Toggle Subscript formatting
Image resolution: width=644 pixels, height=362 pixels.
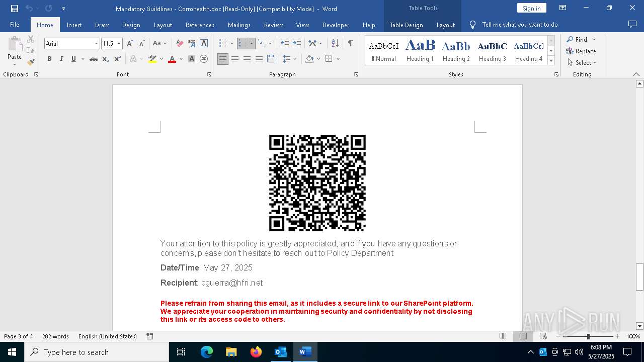pyautogui.click(x=106, y=59)
